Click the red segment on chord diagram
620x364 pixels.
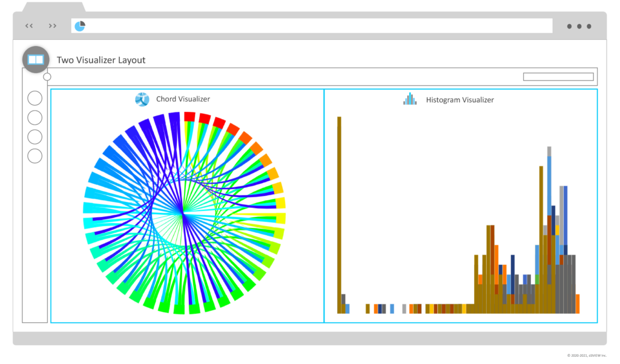click(190, 117)
